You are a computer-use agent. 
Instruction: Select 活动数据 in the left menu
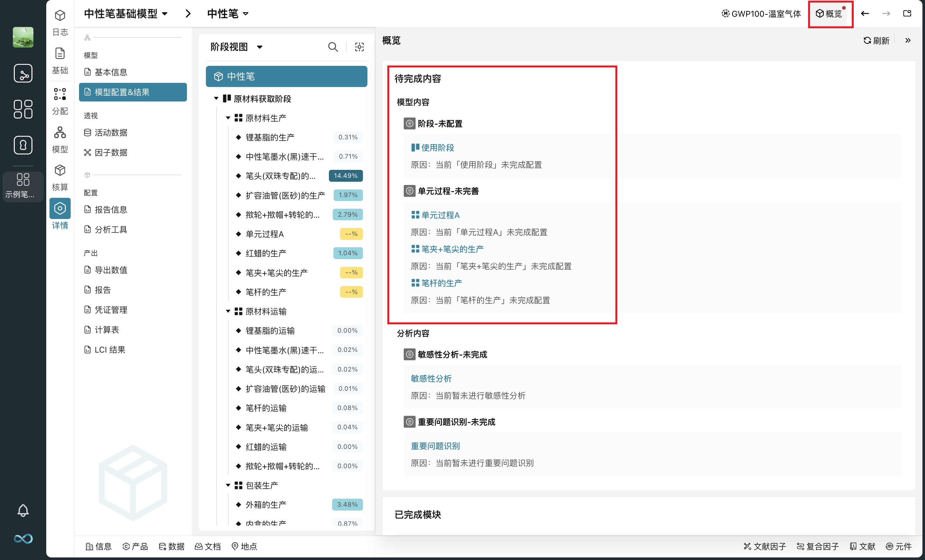click(111, 133)
